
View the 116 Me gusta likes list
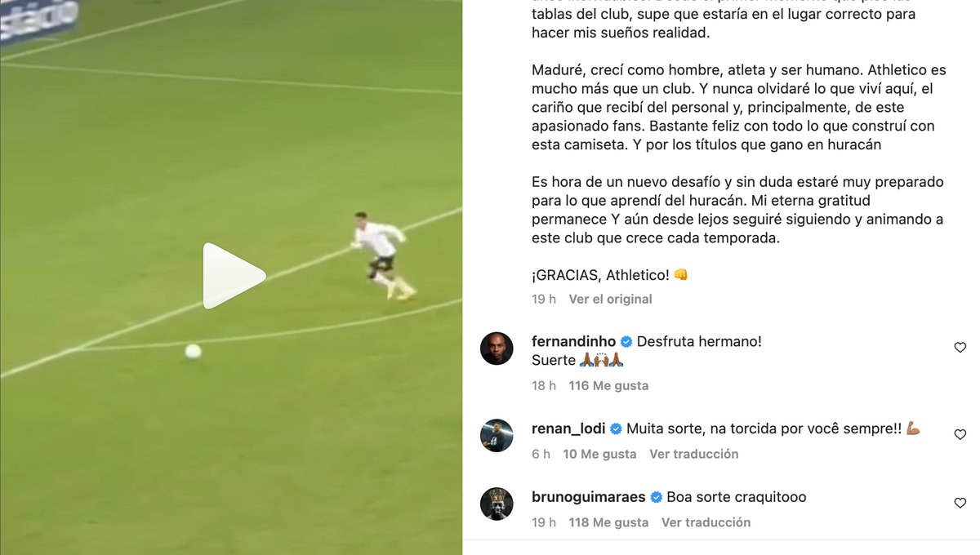[608, 386]
